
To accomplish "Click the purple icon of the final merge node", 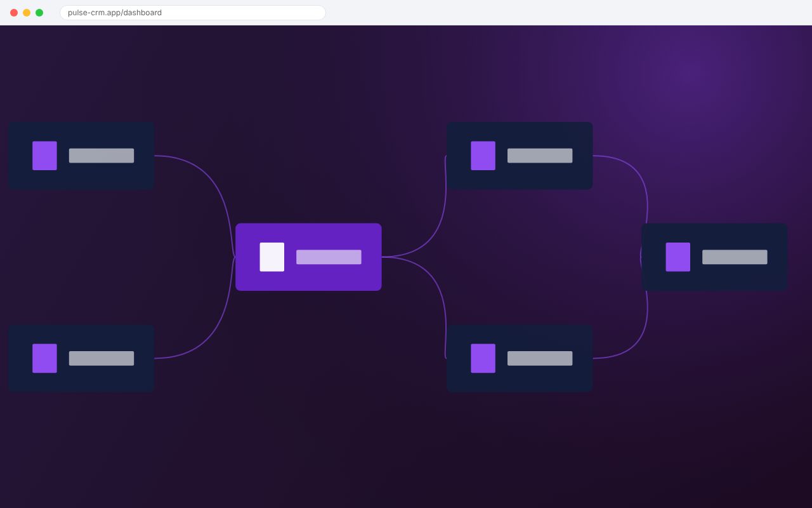I will click(678, 257).
